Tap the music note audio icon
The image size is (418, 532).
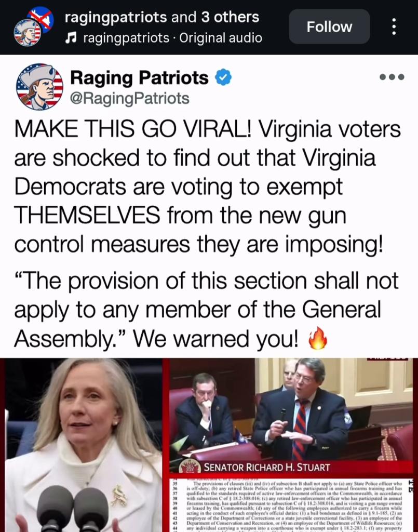pyautogui.click(x=70, y=38)
